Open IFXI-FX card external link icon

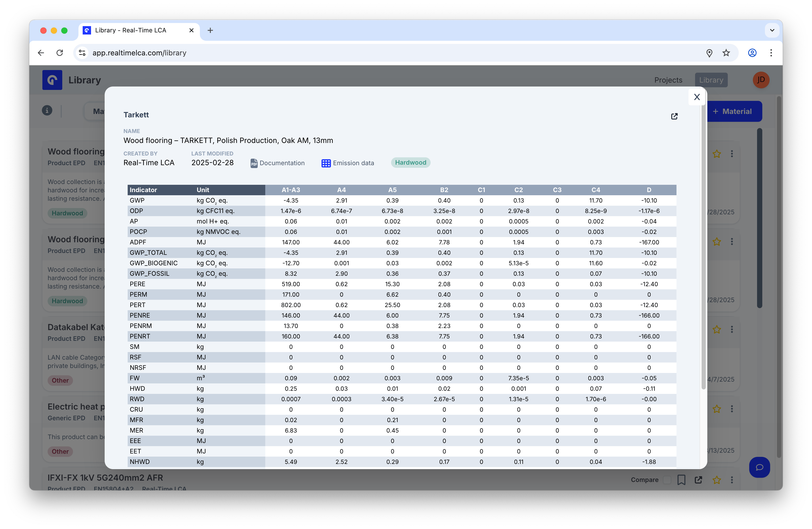pyautogui.click(x=698, y=480)
